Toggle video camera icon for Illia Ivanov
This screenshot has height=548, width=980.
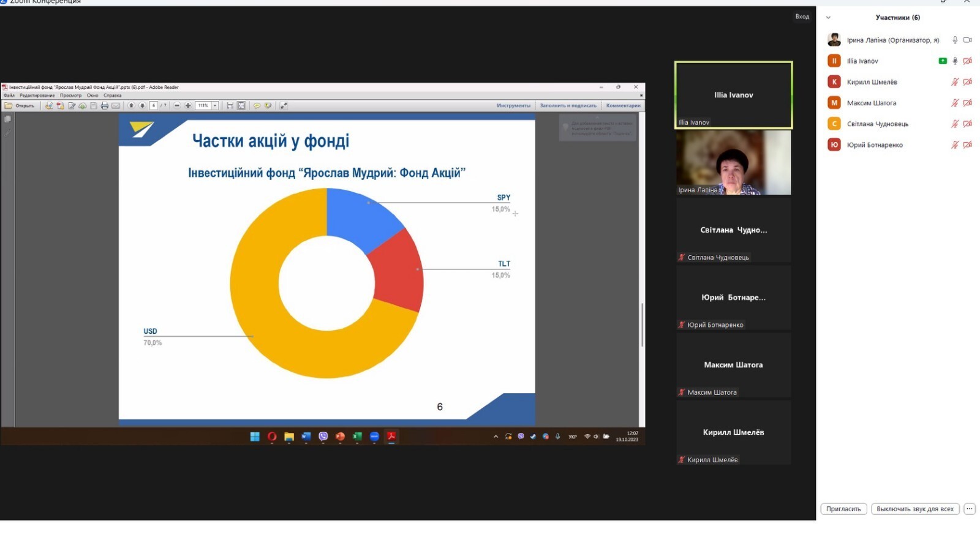point(967,61)
